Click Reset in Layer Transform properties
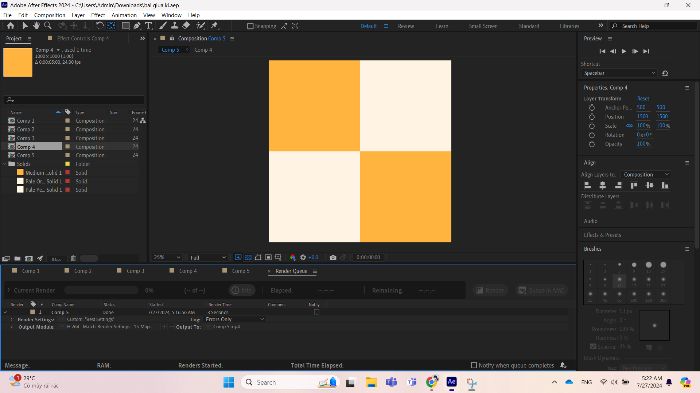Image resolution: width=700 pixels, height=393 pixels. (643, 98)
